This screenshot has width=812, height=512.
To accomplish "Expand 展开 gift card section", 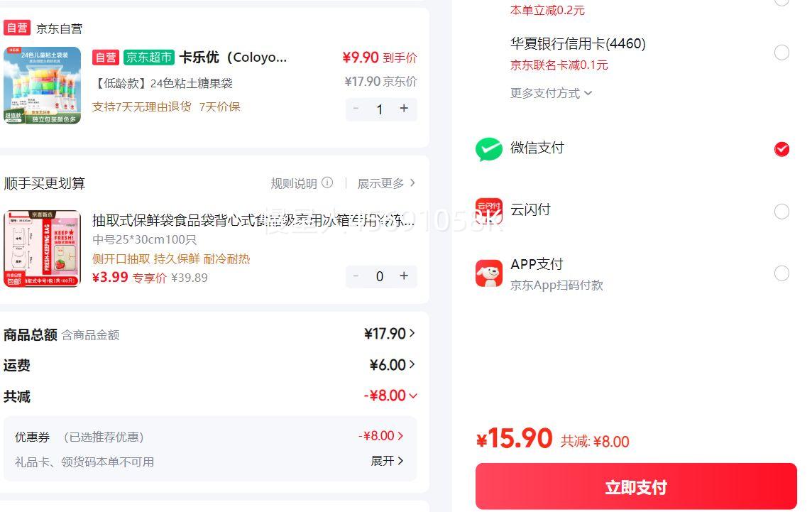I will 387,461.
